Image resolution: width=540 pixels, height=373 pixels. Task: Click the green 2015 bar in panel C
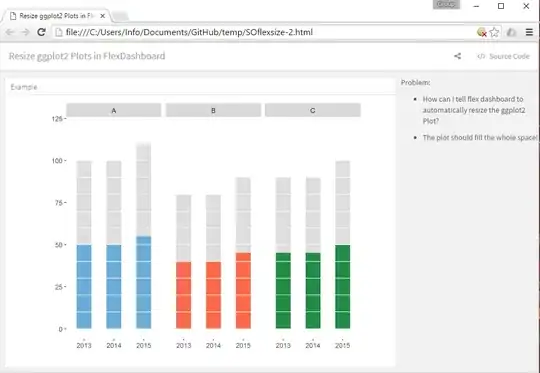tap(343, 287)
